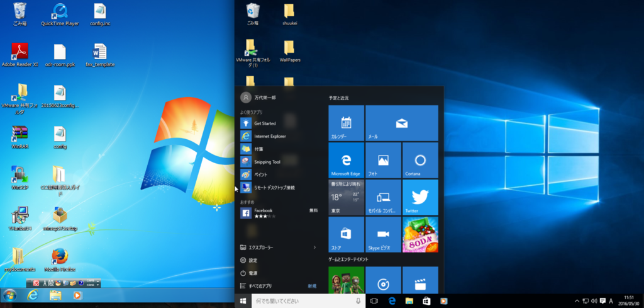The image size is (644, 308).
Task: Launch the Microsoft Edge tile
Action: pos(347,161)
